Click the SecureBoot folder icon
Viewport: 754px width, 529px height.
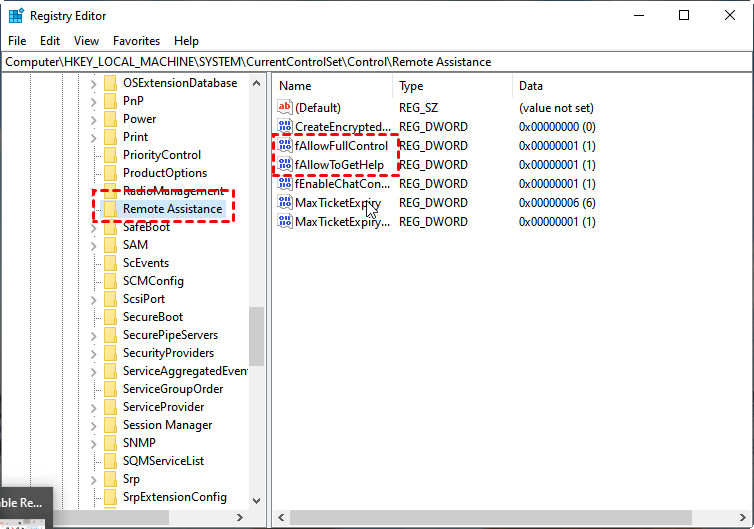[x=111, y=317]
